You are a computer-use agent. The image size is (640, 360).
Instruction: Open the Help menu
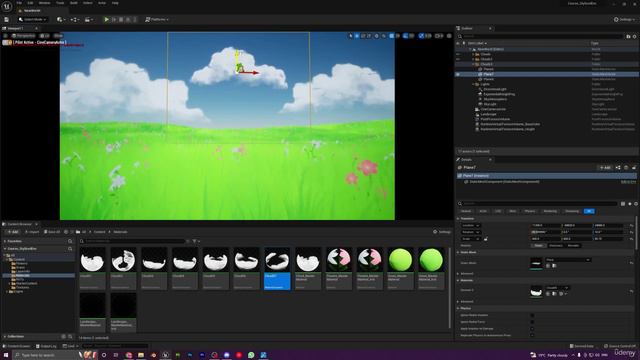(x=115, y=3)
